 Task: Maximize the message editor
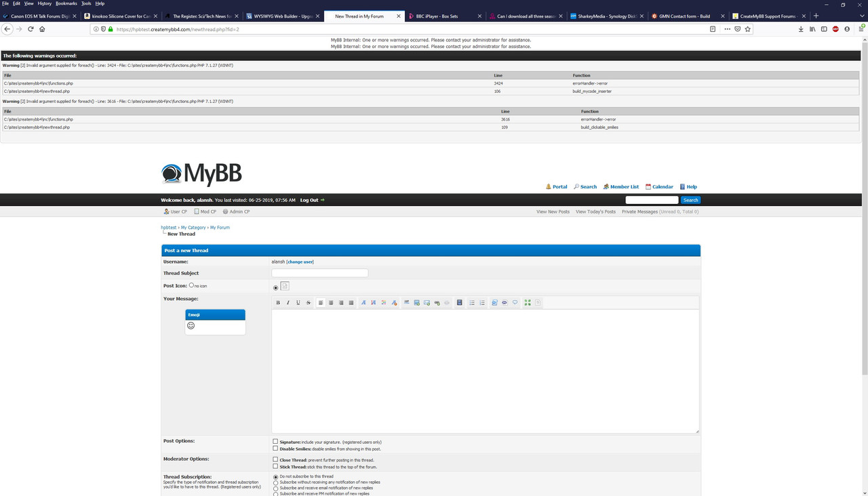click(x=528, y=302)
